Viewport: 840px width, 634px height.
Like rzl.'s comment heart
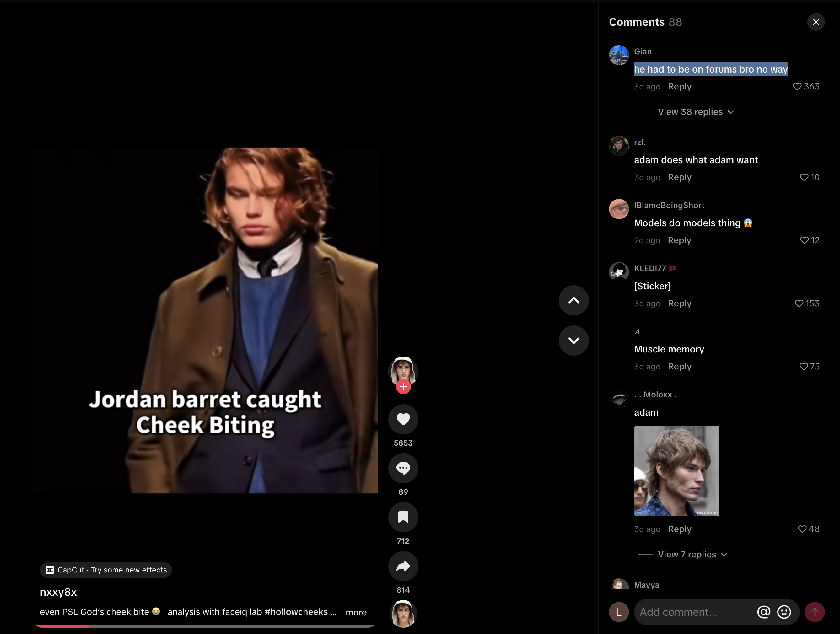coord(804,177)
